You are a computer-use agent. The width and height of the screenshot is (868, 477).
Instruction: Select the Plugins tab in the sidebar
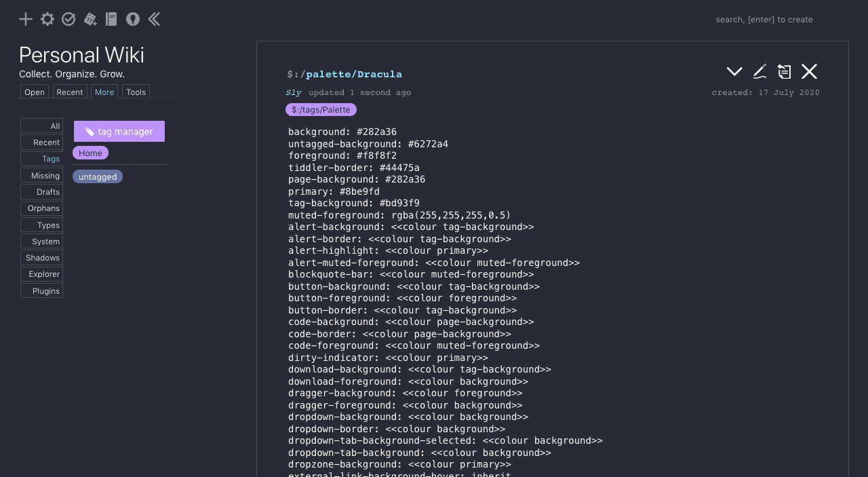pos(45,290)
